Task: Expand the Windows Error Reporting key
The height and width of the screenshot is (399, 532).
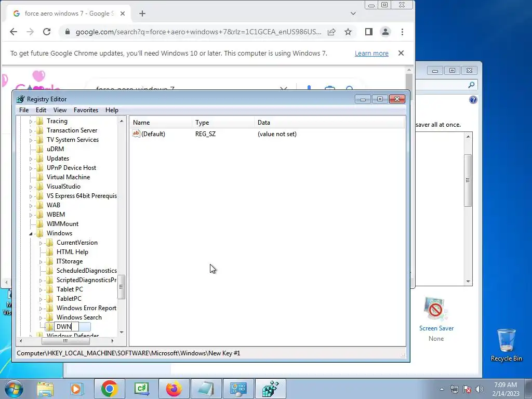Action: (41, 309)
